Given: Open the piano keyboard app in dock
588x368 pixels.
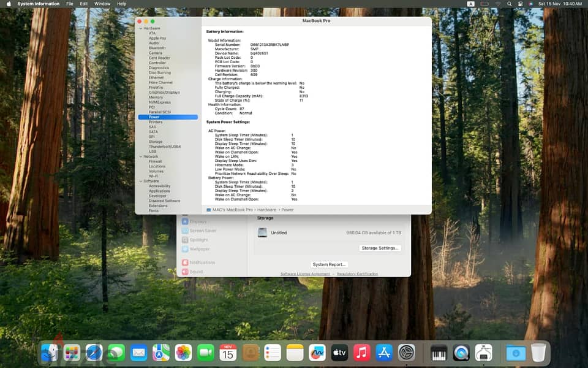Looking at the screenshot, I should [x=439, y=353].
